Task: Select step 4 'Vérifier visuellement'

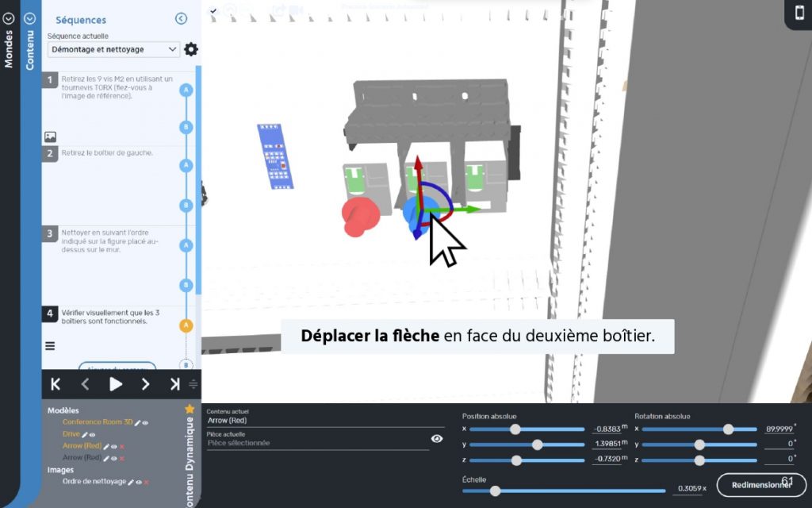Action: click(110, 317)
